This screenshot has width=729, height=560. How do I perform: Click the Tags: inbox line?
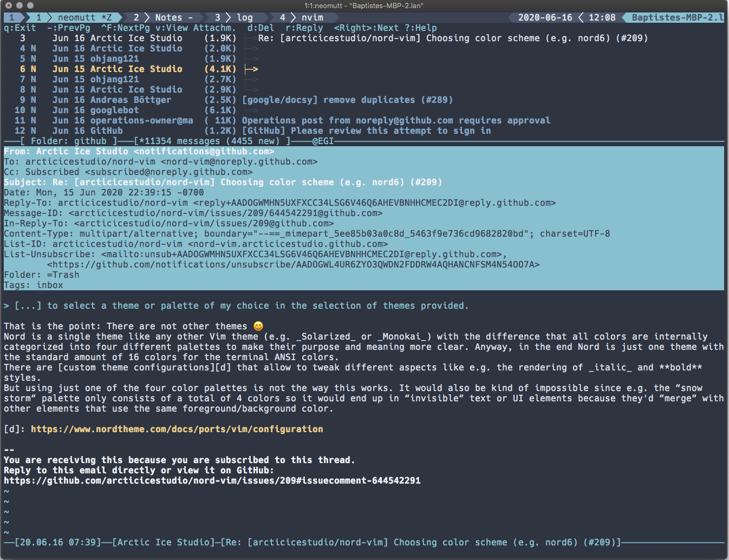click(34, 285)
